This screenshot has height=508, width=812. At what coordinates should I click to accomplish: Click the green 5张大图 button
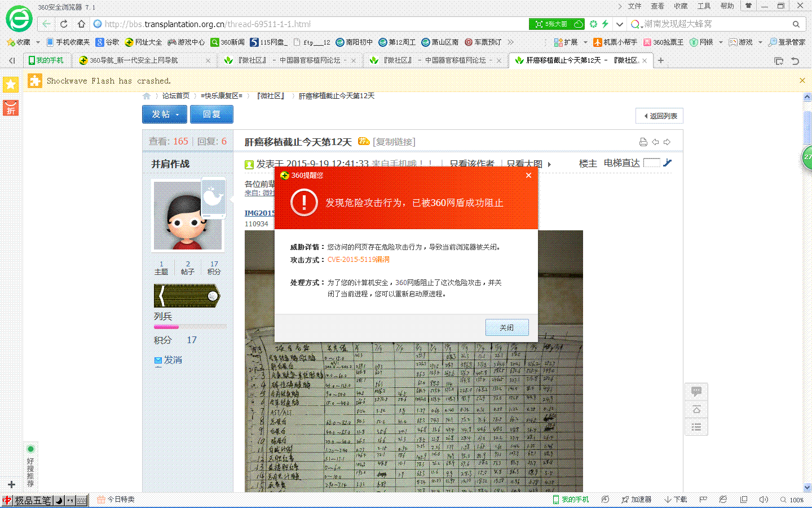(557, 24)
